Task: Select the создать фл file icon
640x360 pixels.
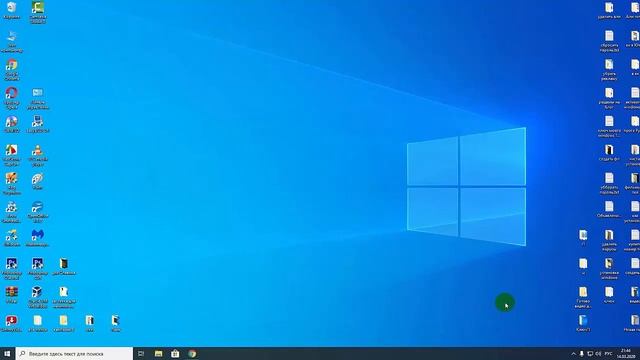Action: tap(609, 153)
